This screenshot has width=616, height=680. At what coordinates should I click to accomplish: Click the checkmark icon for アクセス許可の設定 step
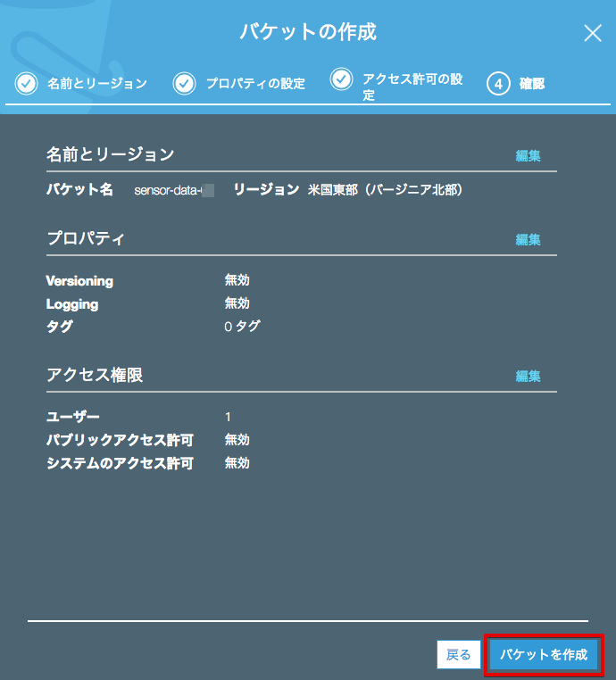pos(341,79)
